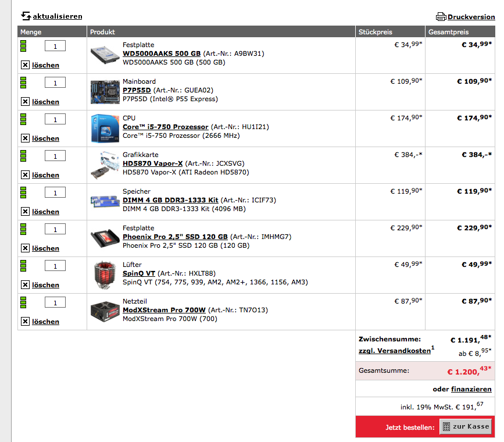Click the Stückpreis column header
504x442 pixels.
(390, 31)
